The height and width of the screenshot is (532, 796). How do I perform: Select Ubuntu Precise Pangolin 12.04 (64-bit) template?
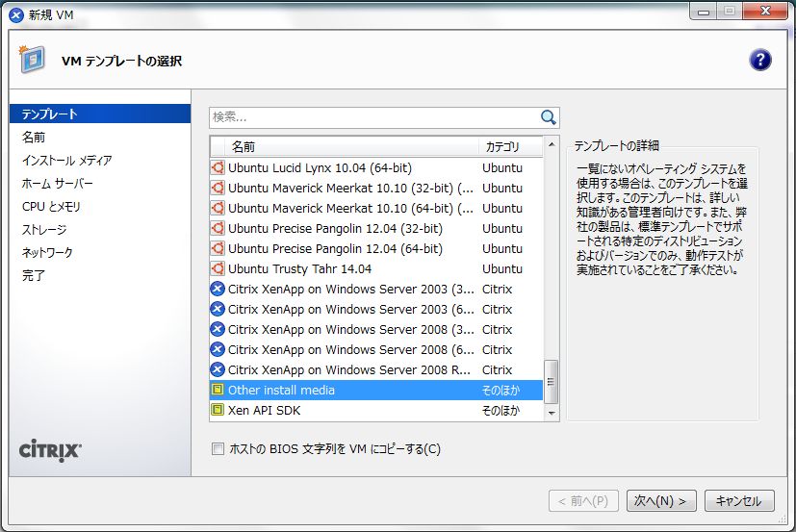[x=376, y=249]
